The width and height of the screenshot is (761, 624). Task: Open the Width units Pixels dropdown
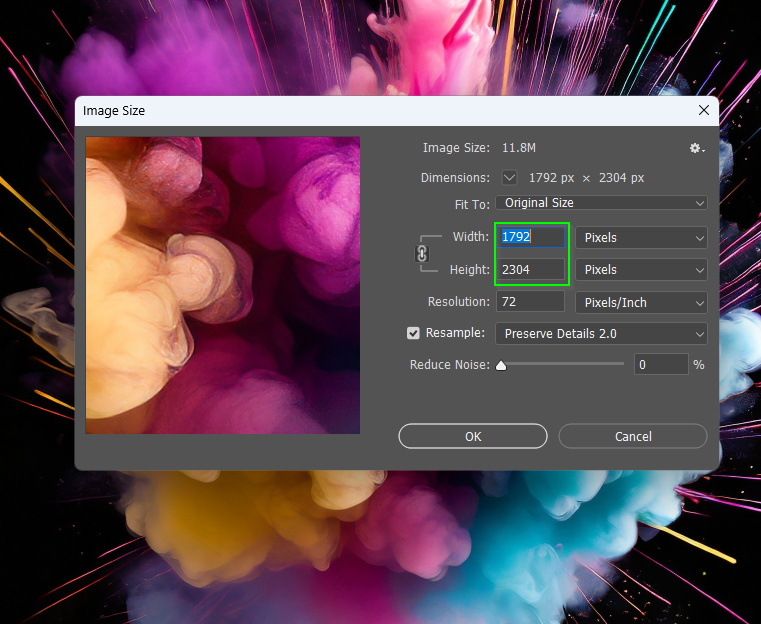click(x=641, y=238)
